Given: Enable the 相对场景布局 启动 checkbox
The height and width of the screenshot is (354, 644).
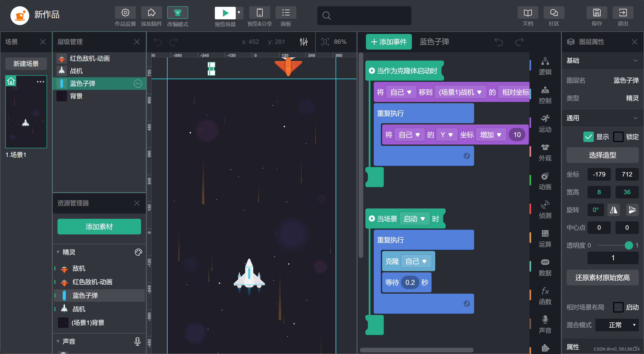Looking at the screenshot, I should coord(618,307).
